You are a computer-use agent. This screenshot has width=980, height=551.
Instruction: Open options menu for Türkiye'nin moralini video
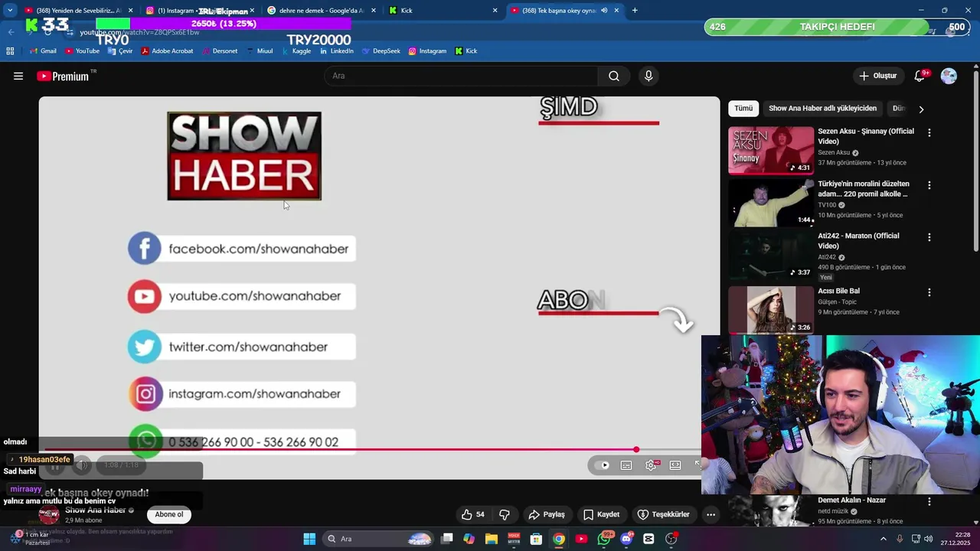pyautogui.click(x=929, y=185)
